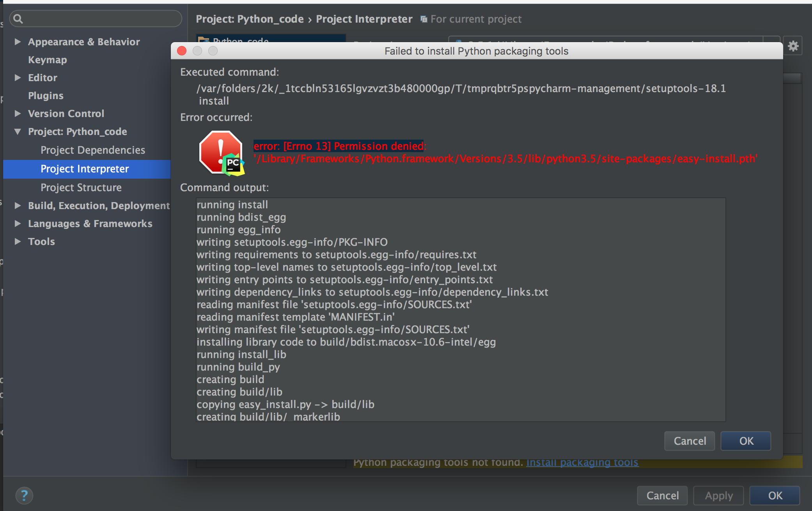
Task: Click Cancel in the error dialog
Action: pos(690,441)
